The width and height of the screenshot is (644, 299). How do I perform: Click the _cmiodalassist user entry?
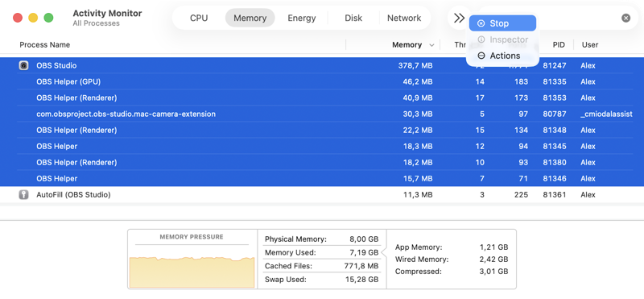click(x=606, y=114)
